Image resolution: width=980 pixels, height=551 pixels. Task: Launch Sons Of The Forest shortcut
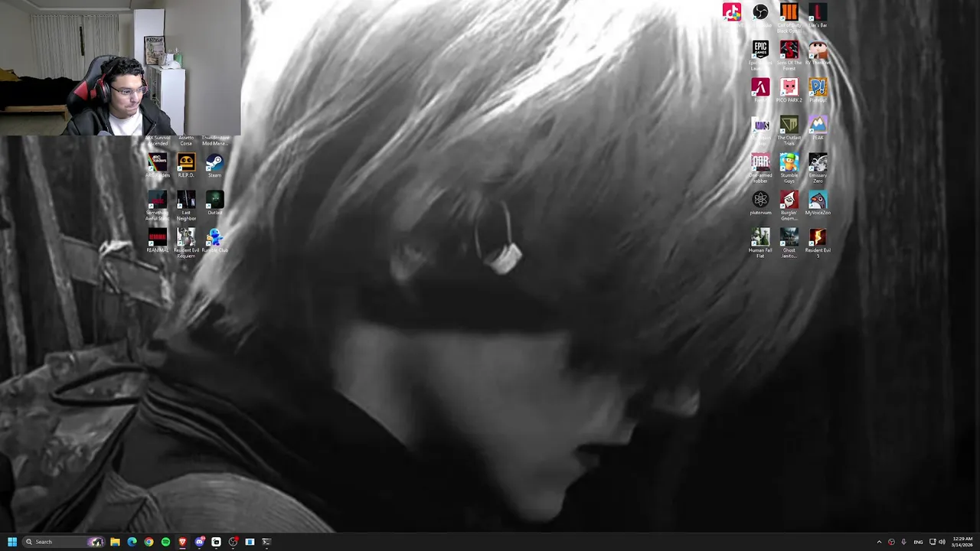tap(789, 55)
